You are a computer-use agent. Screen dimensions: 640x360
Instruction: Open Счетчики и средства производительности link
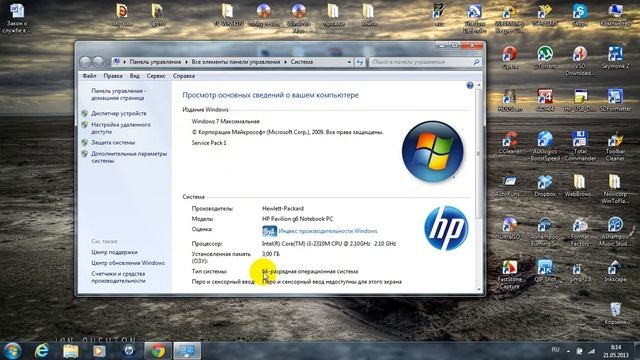click(118, 277)
